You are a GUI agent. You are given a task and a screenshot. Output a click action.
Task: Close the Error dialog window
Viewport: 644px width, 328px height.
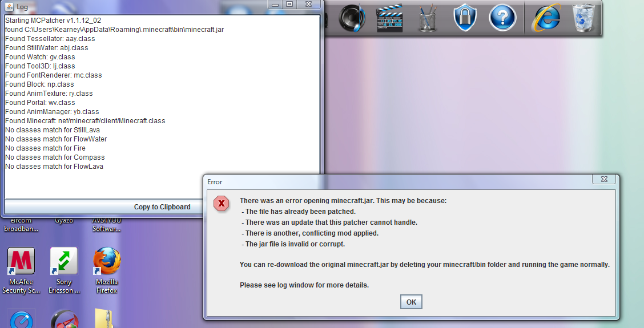[x=604, y=179]
